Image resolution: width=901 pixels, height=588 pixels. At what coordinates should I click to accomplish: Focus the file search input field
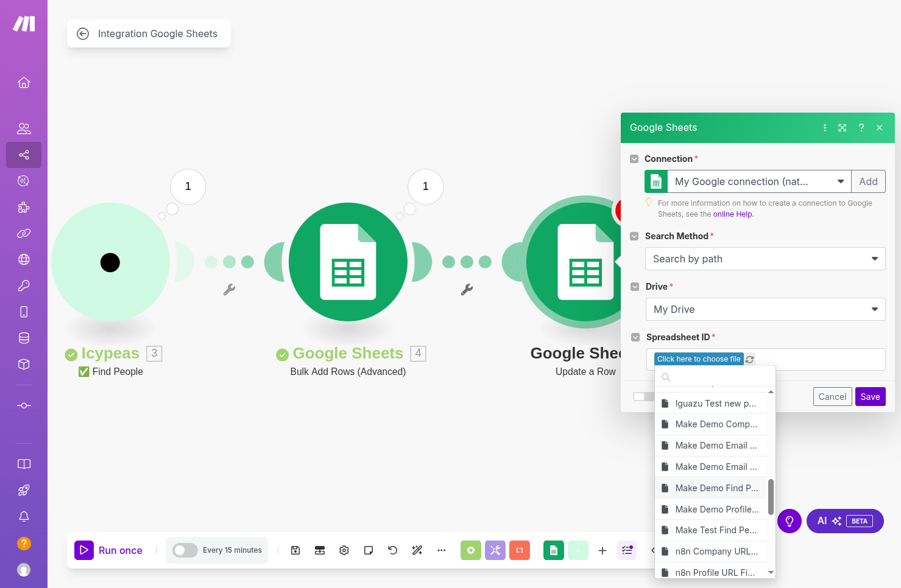pyautogui.click(x=715, y=377)
